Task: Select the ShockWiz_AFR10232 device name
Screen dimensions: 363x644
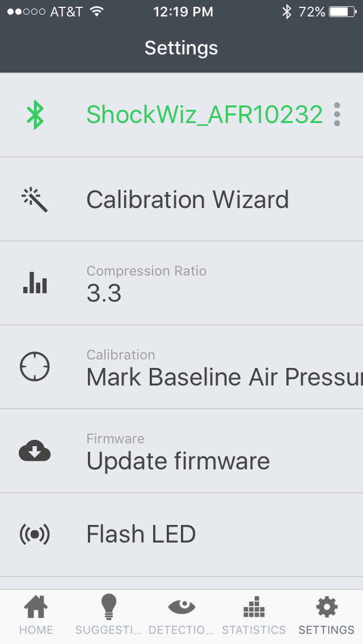Action: click(204, 115)
